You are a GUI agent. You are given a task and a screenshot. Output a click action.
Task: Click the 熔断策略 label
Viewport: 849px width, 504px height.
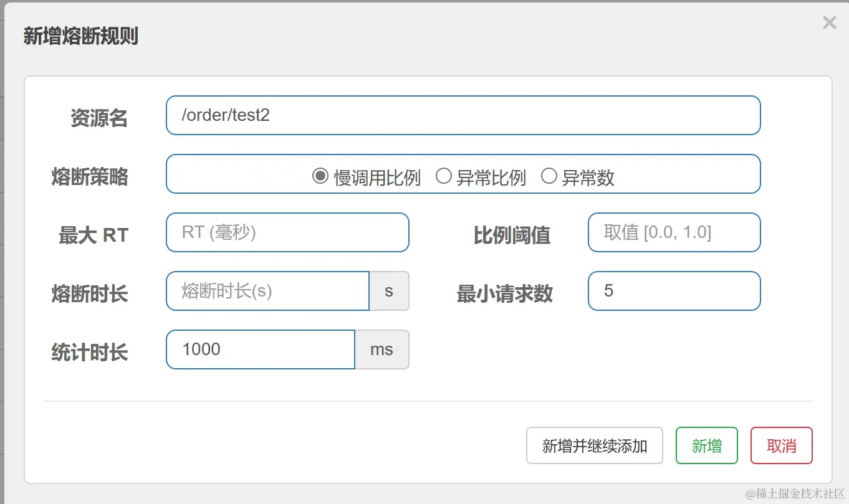[89, 177]
